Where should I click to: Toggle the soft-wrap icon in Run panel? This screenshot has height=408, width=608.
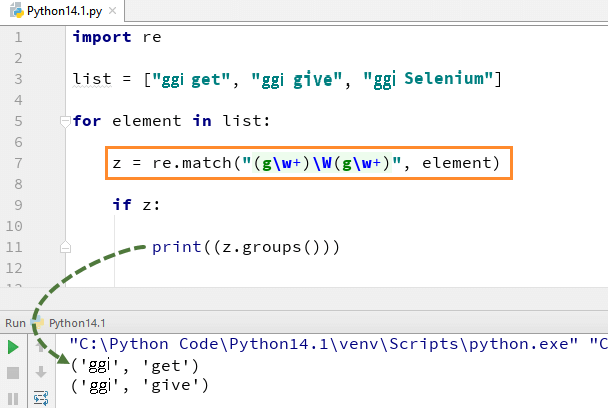click(x=41, y=398)
